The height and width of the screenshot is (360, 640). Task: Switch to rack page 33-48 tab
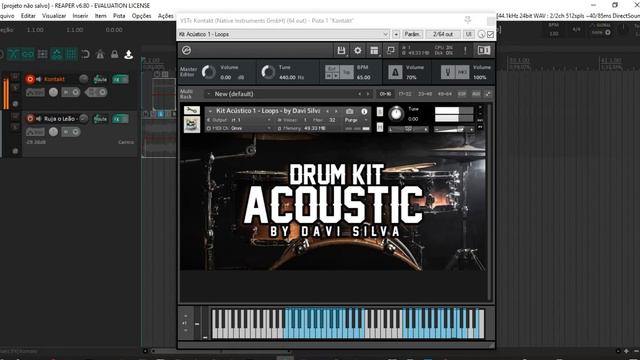coord(425,94)
